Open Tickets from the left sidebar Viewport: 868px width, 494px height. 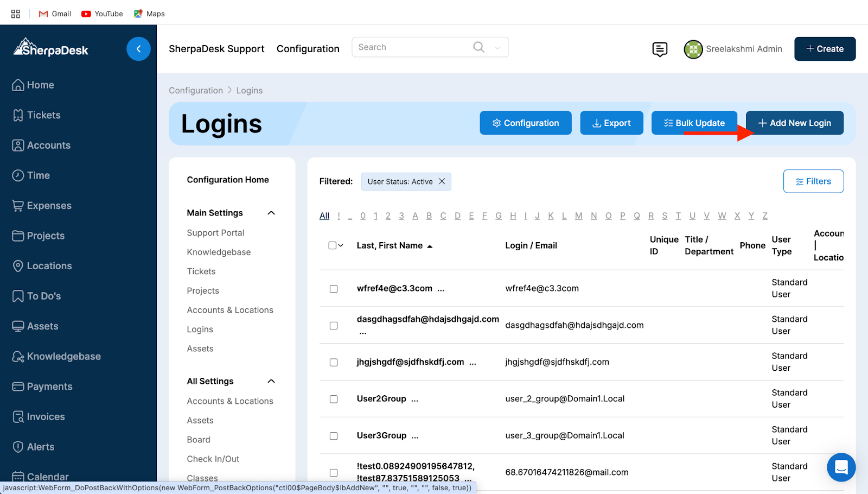pos(43,115)
